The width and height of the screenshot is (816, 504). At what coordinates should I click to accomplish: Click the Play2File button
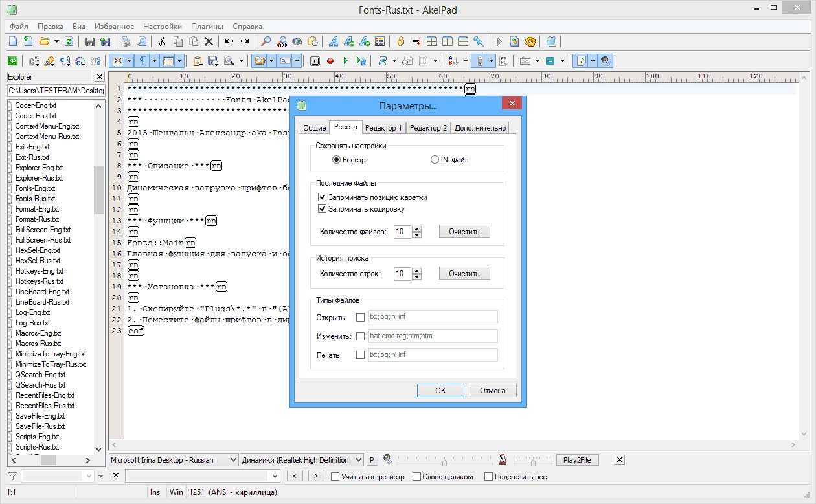click(578, 460)
